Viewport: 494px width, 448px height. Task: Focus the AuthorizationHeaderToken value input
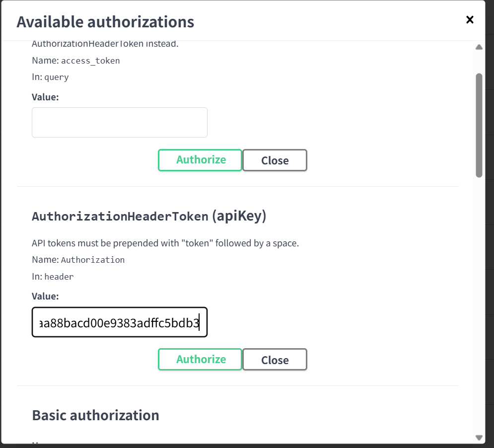click(119, 322)
